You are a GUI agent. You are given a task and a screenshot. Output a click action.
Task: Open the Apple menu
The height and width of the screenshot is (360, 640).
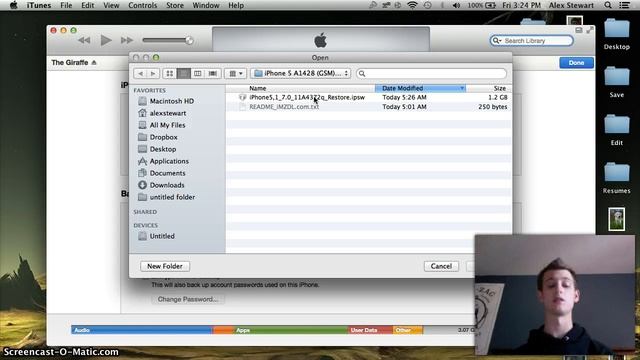point(13,5)
